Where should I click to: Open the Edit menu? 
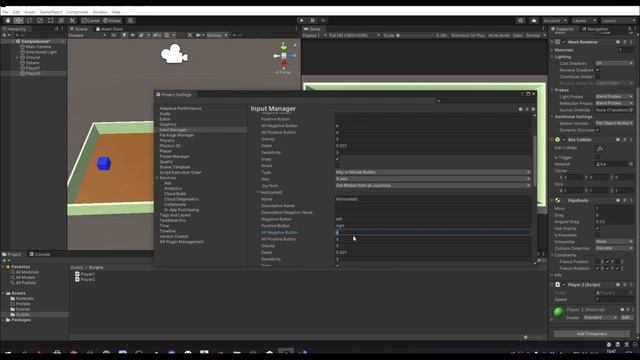click(16, 12)
